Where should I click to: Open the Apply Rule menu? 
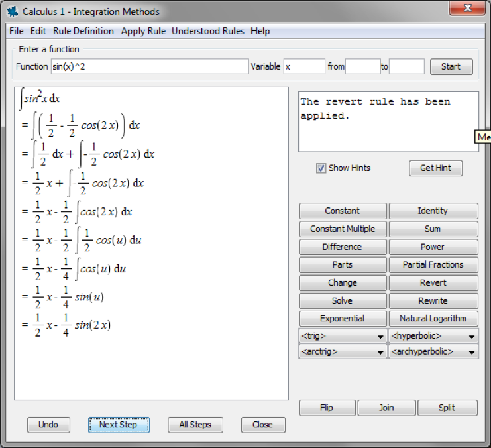(142, 31)
